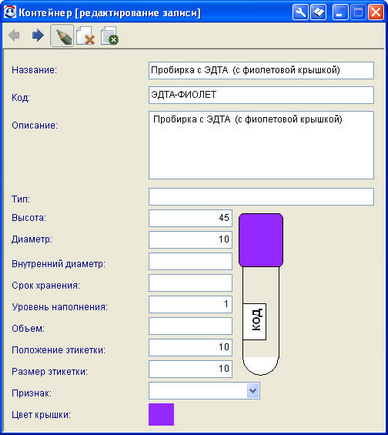Open the wrench settings button in title bar
Screen dimensions: 388x435
pyautogui.click(x=300, y=13)
